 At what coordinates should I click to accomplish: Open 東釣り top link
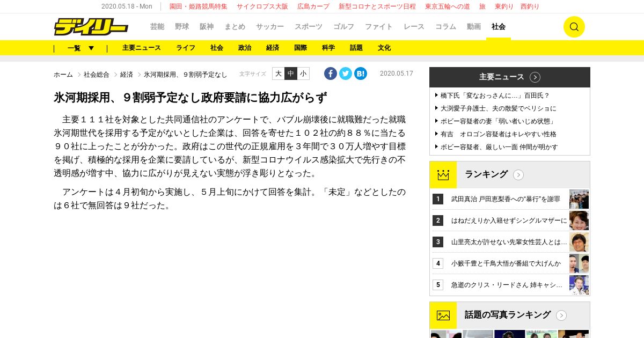504,6
